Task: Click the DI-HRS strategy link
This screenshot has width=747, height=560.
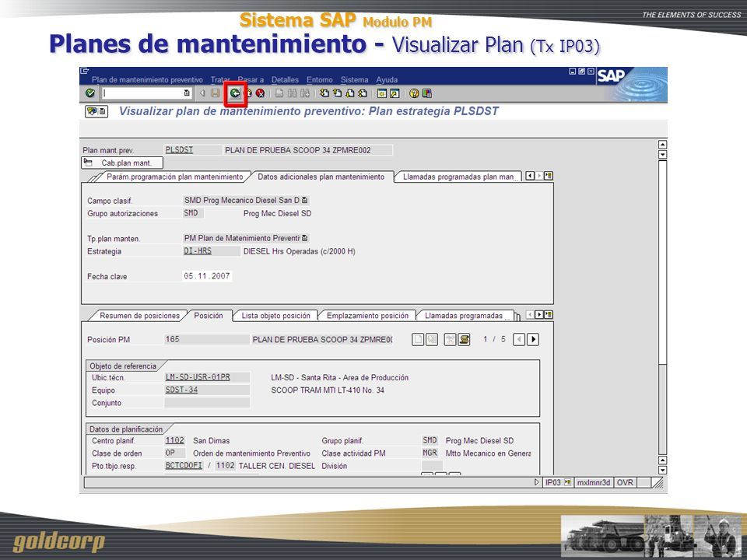Action: pos(197,251)
